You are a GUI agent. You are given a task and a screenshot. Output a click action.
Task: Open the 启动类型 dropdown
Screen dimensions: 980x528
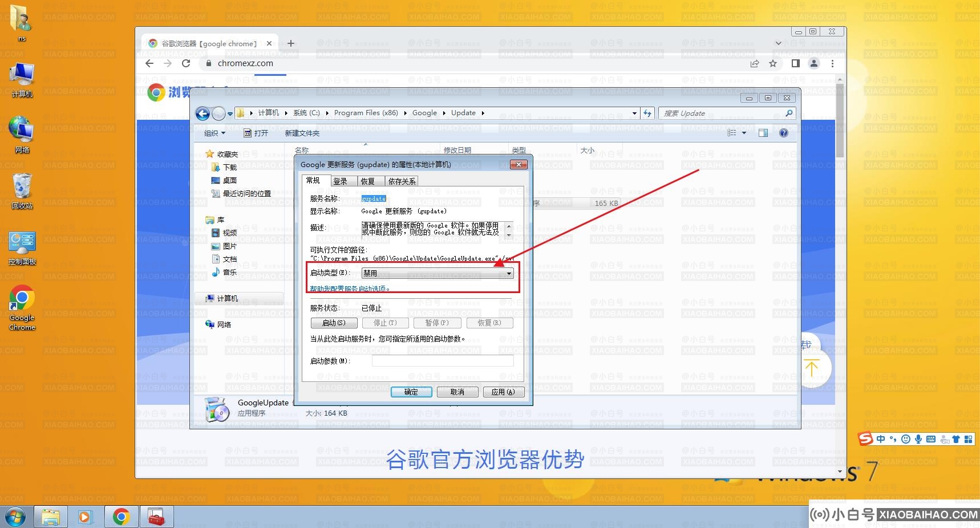(x=438, y=274)
